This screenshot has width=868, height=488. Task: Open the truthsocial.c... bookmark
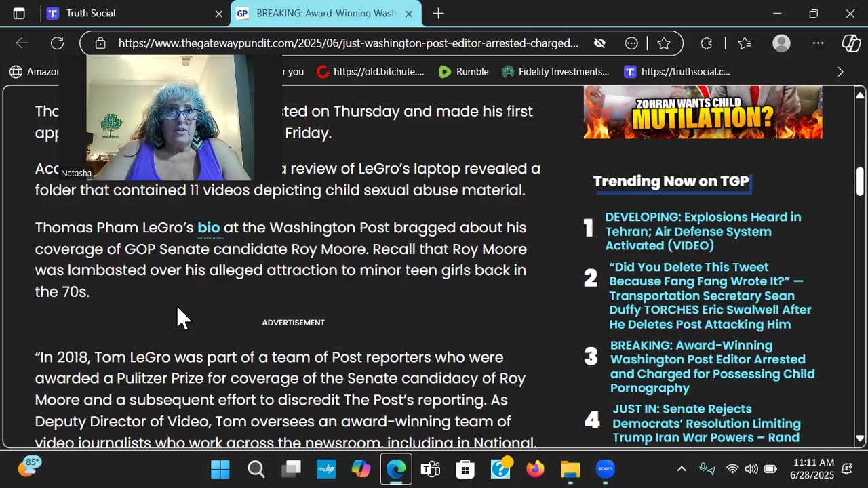coord(677,72)
